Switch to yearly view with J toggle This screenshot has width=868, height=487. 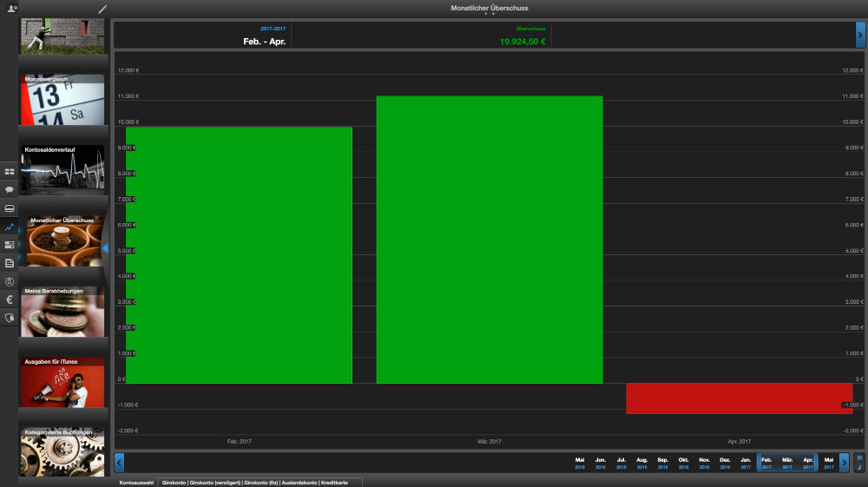point(859,468)
